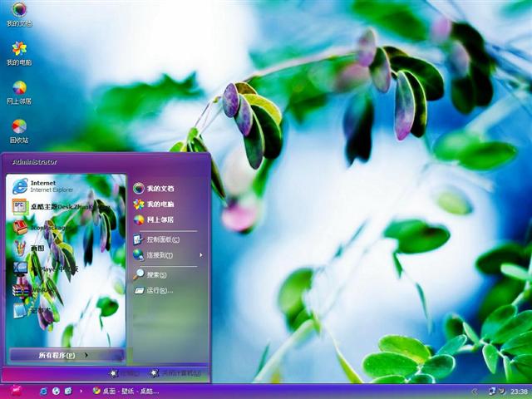Click the Start button on the taskbar
The image size is (532, 399).
pyautogui.click(x=16, y=392)
